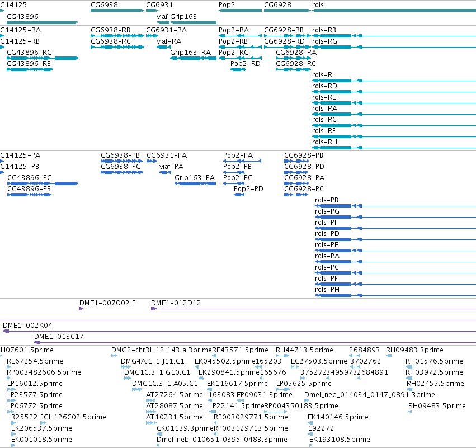Viewport: 476px width, 448px height.
Task: Select the FGH126C02.5prime EST label
Action: tap(73, 417)
